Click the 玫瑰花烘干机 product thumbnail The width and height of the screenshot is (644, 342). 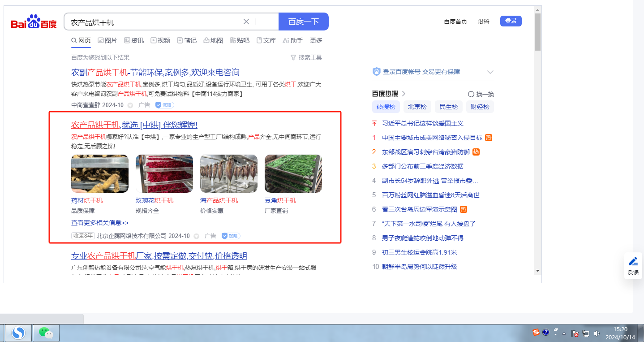click(x=164, y=173)
